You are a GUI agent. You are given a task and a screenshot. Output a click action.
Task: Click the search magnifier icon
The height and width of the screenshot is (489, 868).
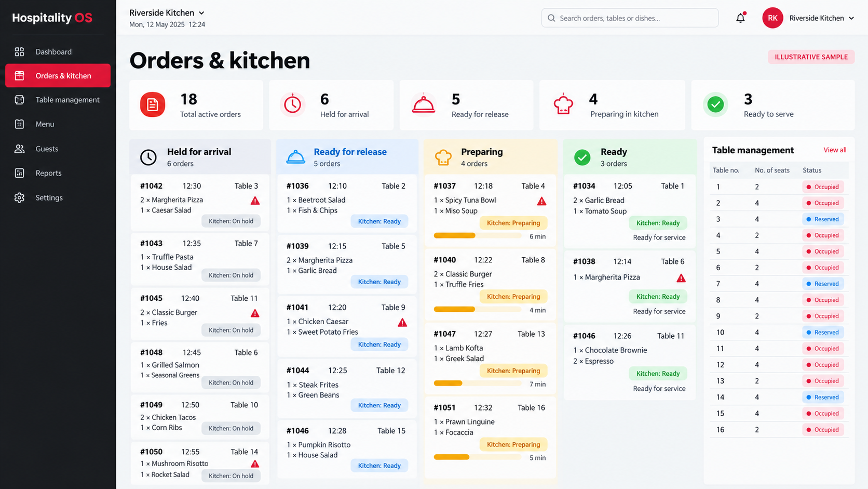(x=551, y=18)
